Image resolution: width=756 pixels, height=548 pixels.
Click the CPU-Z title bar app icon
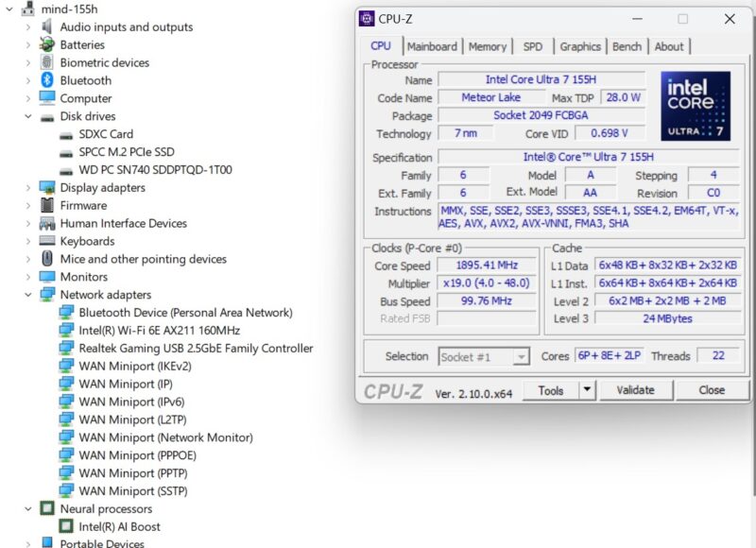tap(367, 19)
